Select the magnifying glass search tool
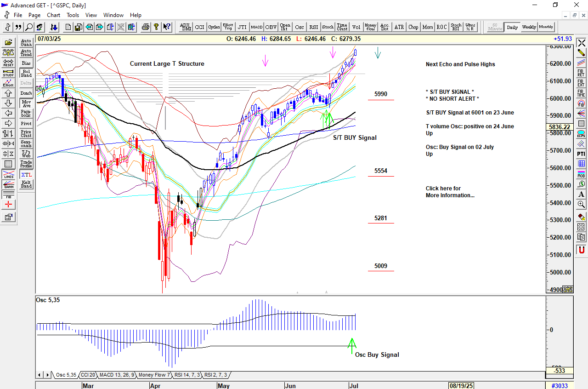 click(x=29, y=27)
